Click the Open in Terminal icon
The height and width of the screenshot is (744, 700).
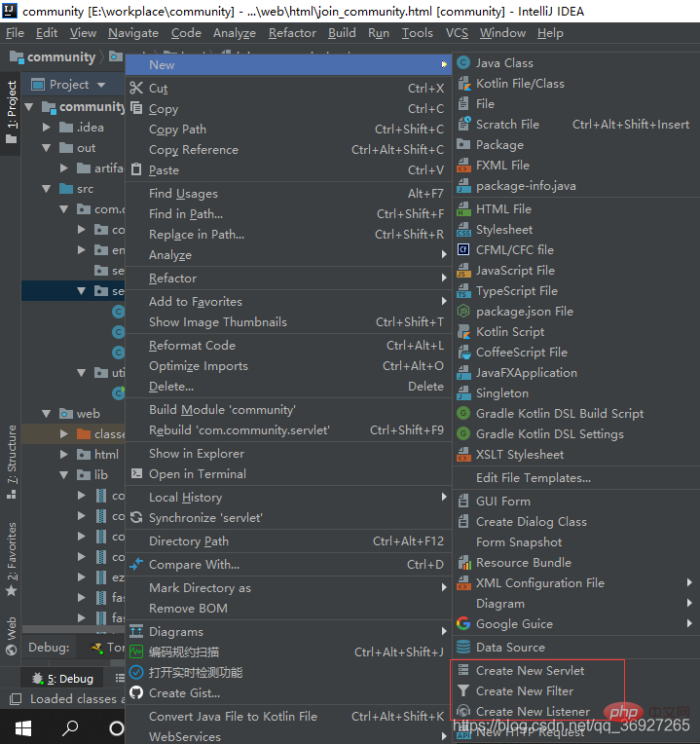(136, 473)
